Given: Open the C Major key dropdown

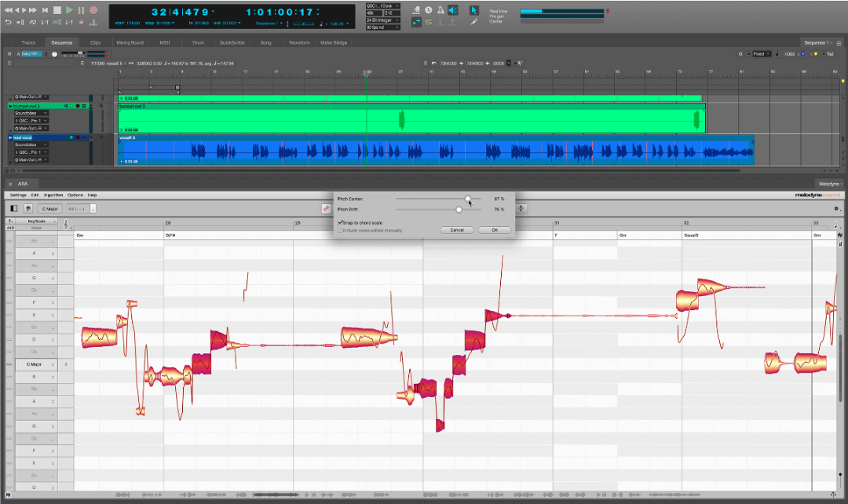Looking at the screenshot, I should click(50, 209).
